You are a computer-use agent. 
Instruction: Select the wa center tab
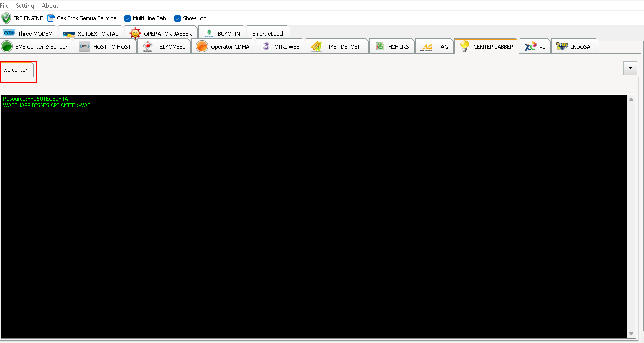point(17,70)
